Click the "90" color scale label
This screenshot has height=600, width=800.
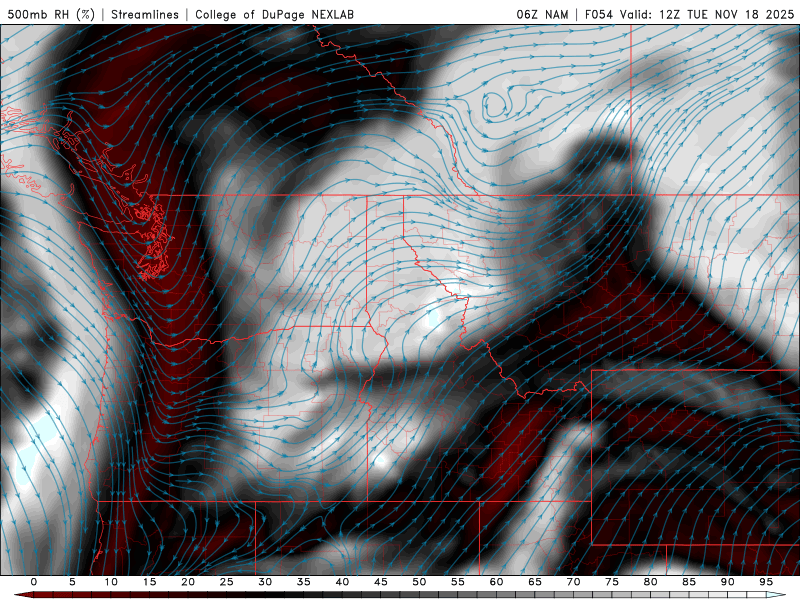(727, 582)
